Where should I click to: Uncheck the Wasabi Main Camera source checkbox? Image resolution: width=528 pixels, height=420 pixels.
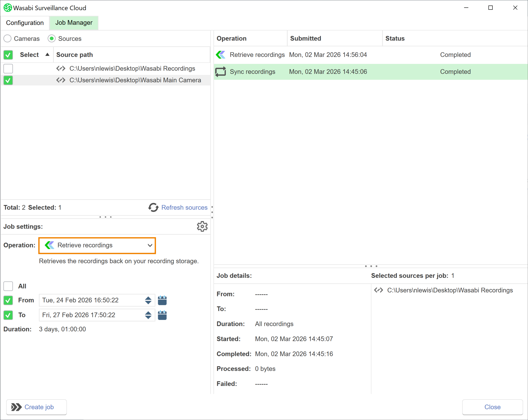tap(8, 80)
